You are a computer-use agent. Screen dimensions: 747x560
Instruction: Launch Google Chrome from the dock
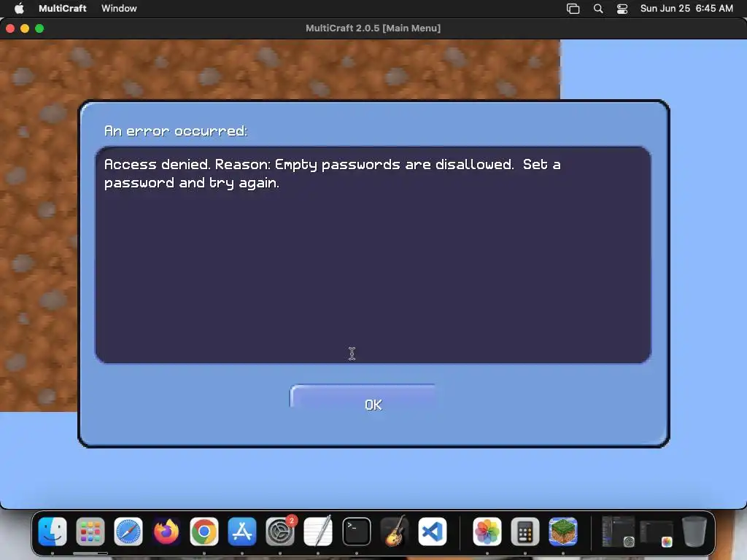204,532
